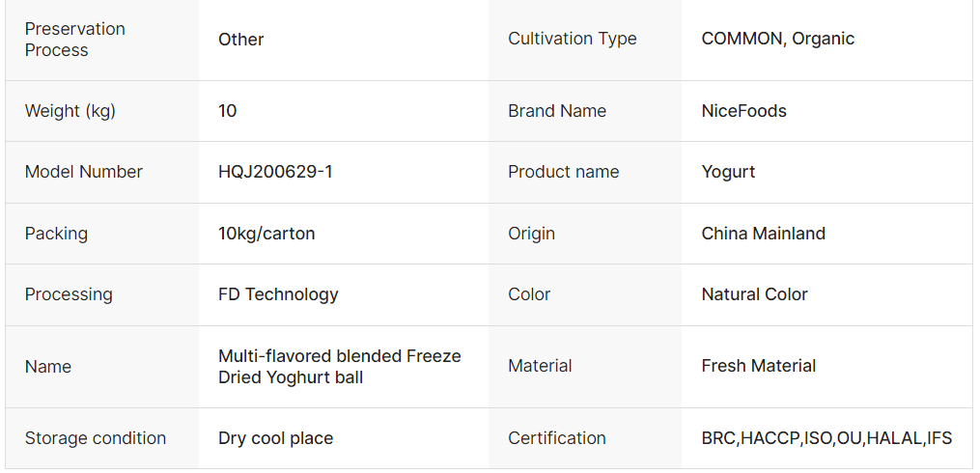The image size is (980, 473).
Task: Click the Weight (kg) label
Action: (x=70, y=111)
